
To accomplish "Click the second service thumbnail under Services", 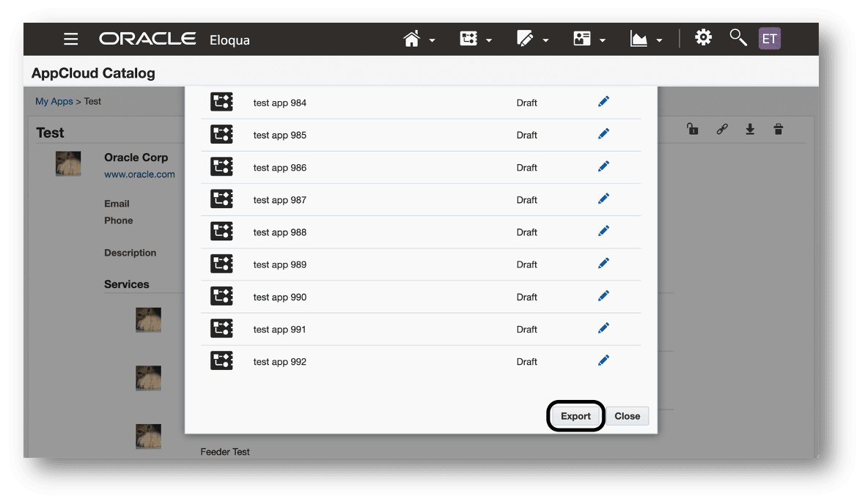I will pos(148,378).
